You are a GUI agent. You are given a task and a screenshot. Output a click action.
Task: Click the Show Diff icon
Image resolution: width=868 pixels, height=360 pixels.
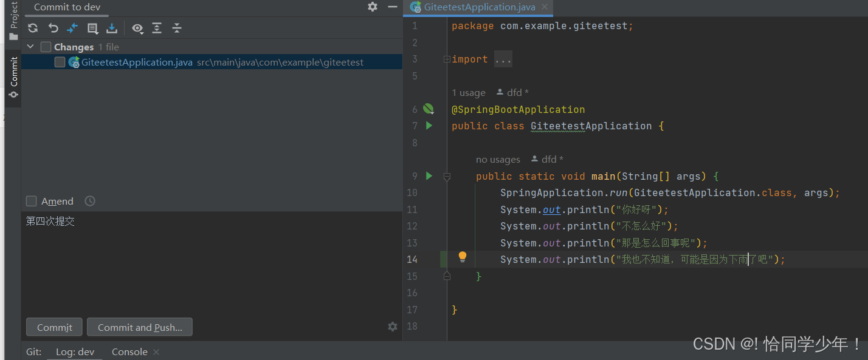tap(72, 28)
